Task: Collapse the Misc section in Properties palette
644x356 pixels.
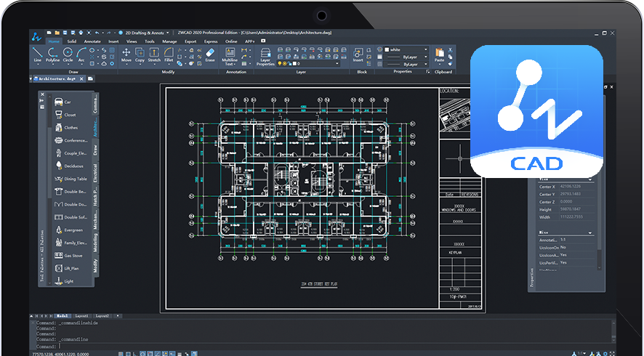Action: tap(590, 232)
